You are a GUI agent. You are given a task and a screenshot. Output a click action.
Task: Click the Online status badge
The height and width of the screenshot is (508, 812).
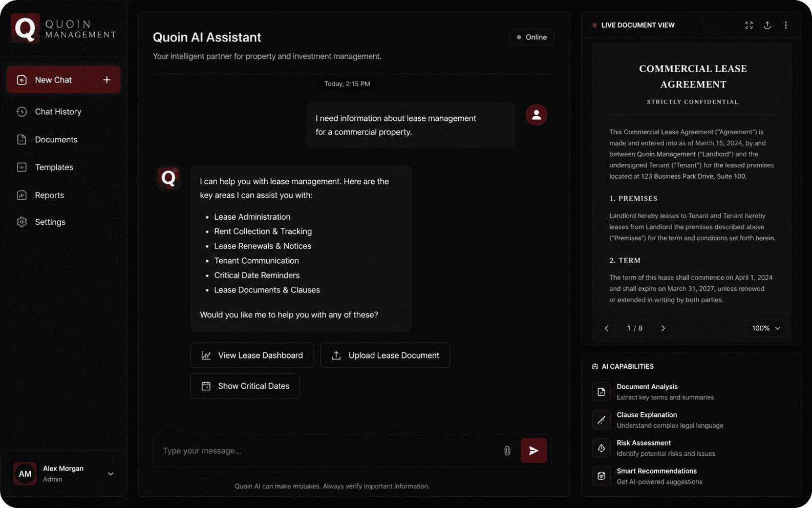[531, 37]
